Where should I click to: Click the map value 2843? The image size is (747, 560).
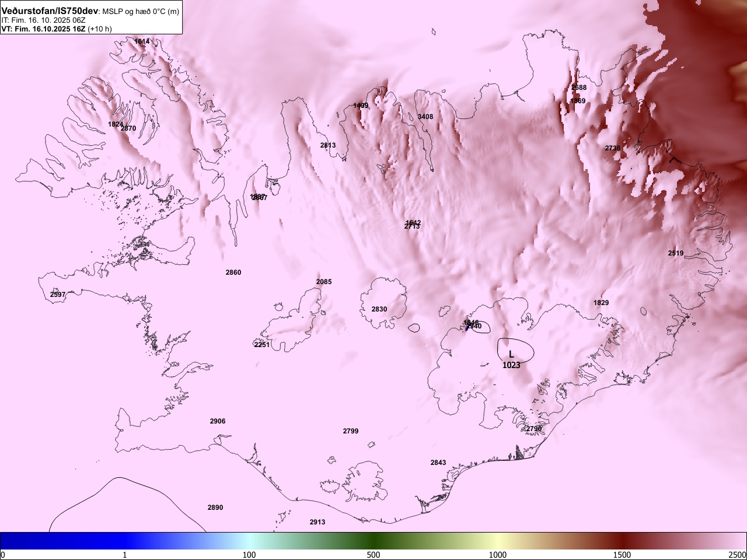pos(438,463)
